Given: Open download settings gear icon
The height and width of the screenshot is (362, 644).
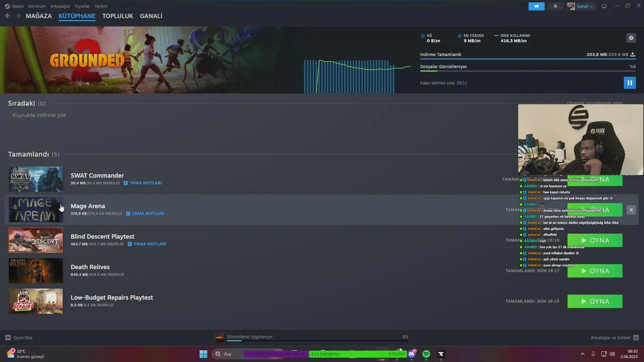Looking at the screenshot, I should [631, 38].
